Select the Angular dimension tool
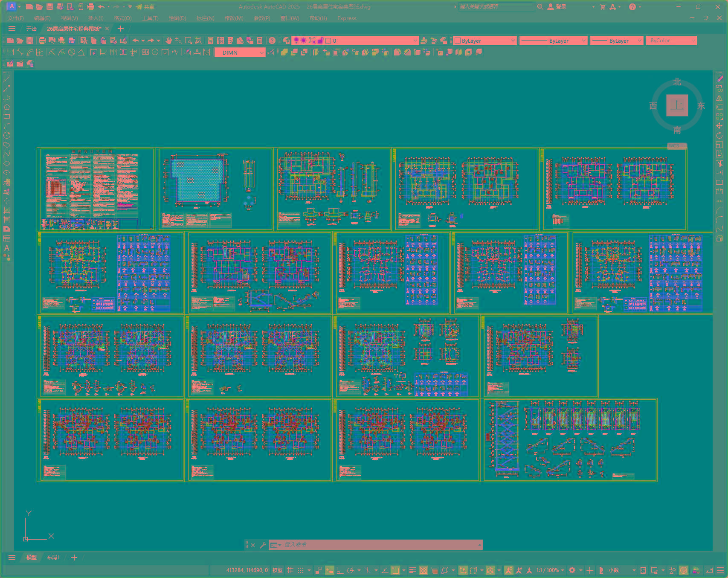 tap(81, 52)
